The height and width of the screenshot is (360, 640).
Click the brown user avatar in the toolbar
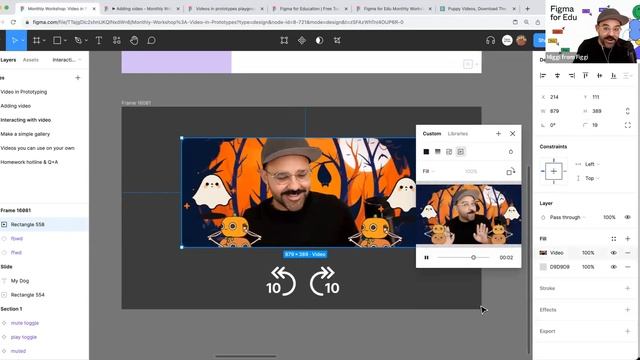point(521,40)
